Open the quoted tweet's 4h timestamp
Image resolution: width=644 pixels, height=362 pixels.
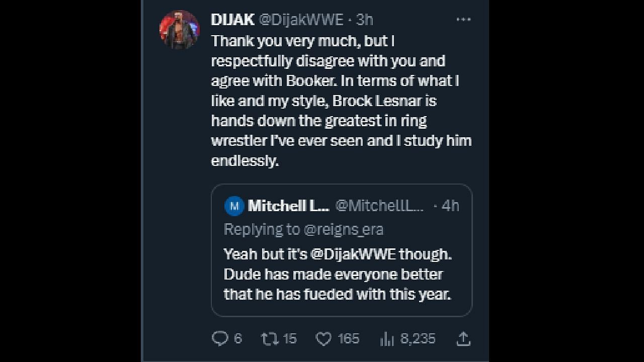[450, 206]
